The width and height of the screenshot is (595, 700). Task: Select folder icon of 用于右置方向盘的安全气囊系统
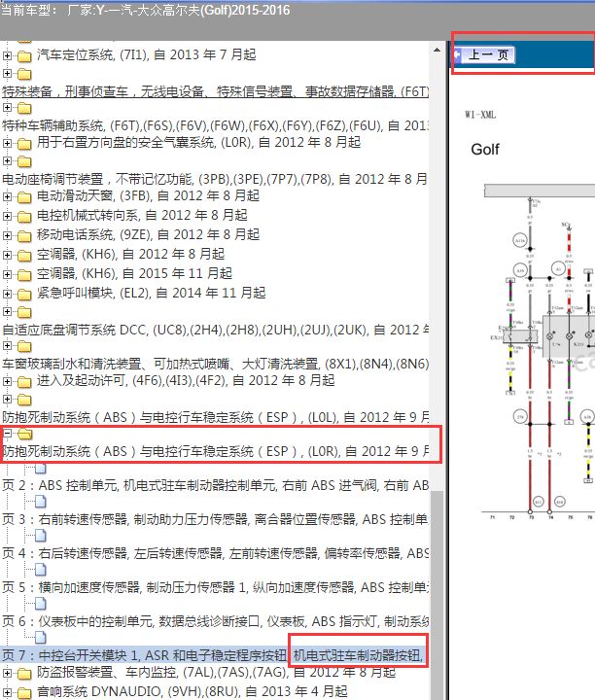(x=24, y=143)
